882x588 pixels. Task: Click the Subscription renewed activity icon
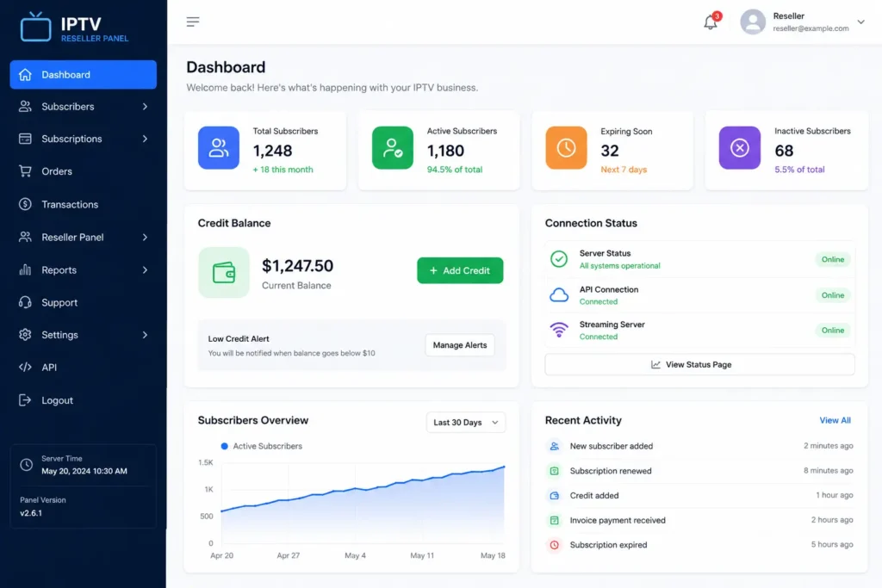point(554,471)
